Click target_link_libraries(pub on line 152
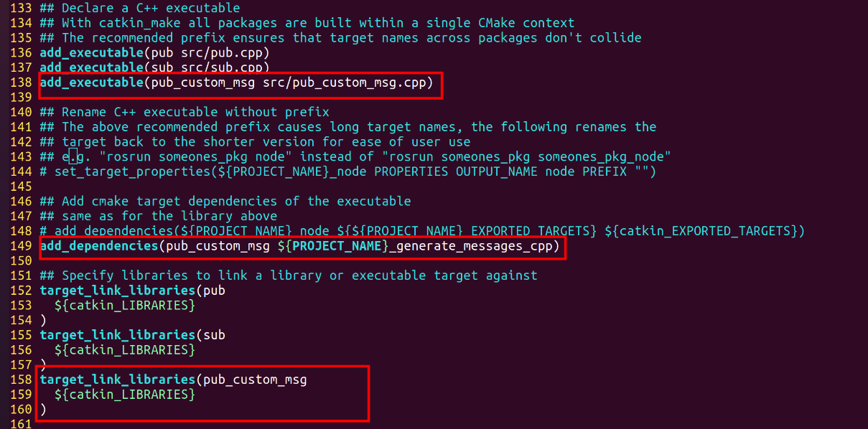Image resolution: width=868 pixels, height=429 pixels. tap(132, 291)
